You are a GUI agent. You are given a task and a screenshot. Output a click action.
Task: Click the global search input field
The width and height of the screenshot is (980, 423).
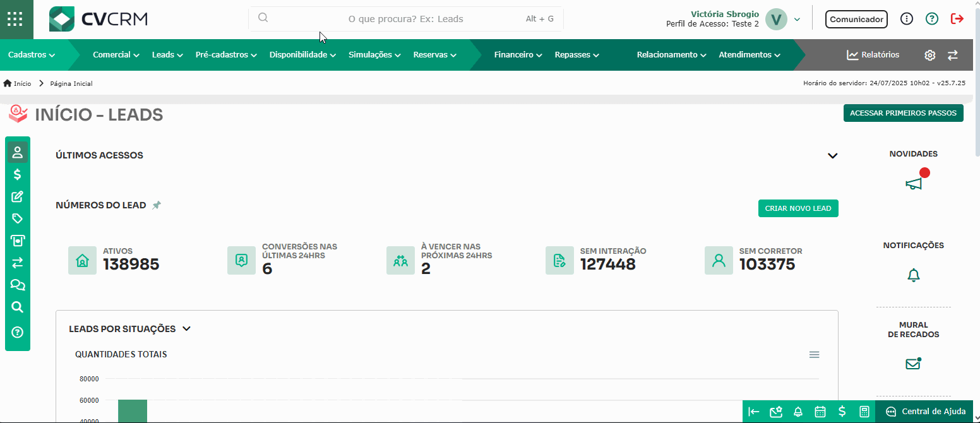coord(406,19)
